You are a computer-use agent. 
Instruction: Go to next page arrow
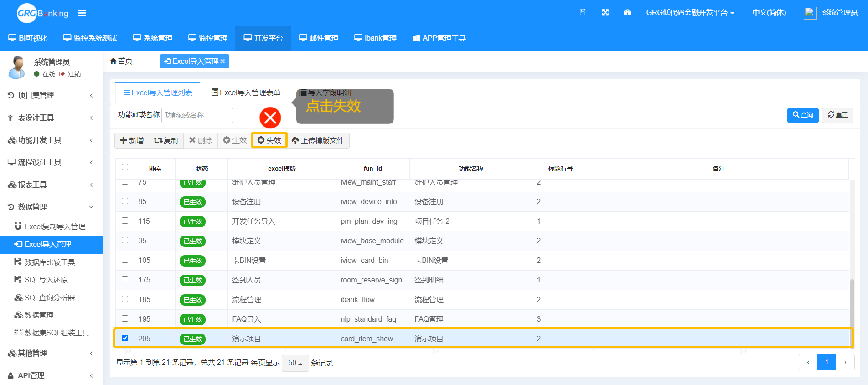pyautogui.click(x=845, y=363)
